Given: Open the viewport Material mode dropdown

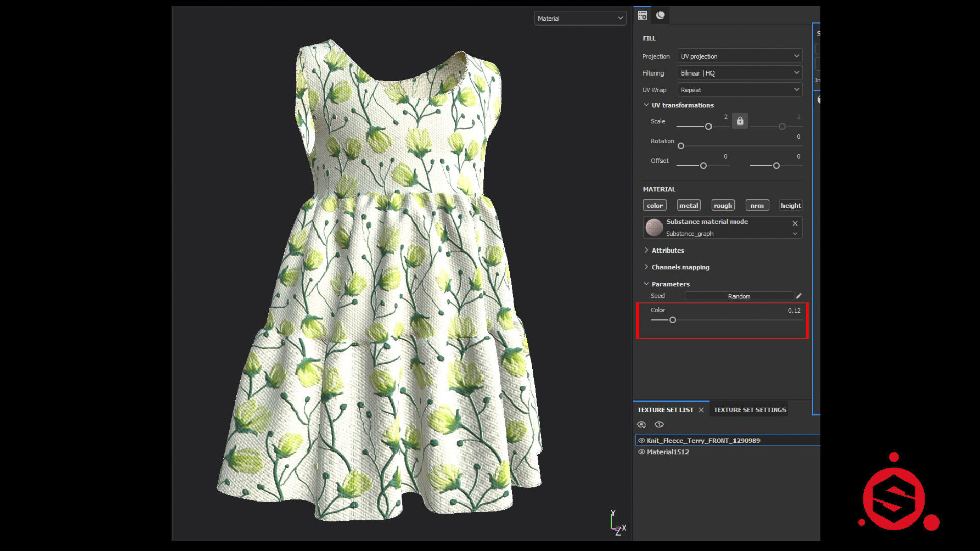Looking at the screenshot, I should (580, 18).
